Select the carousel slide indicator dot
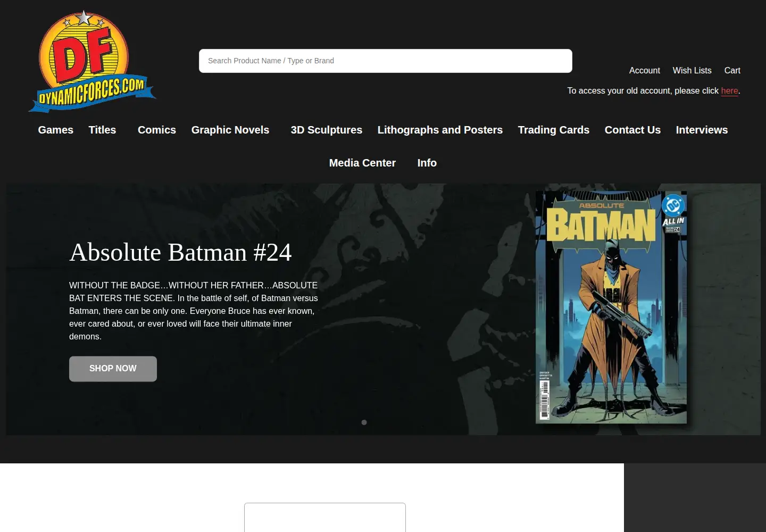 pos(364,422)
